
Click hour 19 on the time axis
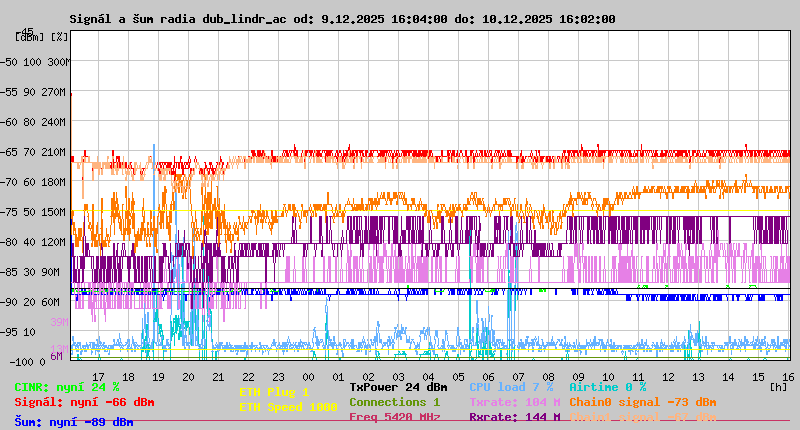[x=158, y=376]
